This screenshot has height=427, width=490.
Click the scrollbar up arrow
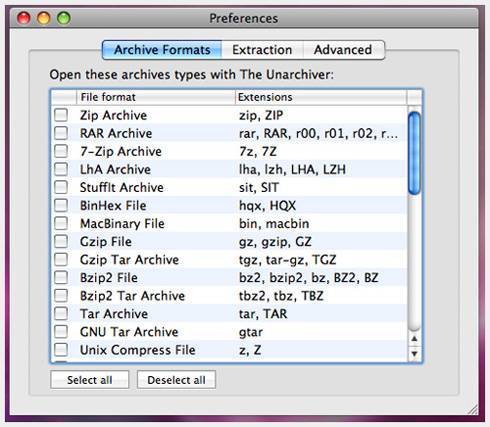coord(414,339)
